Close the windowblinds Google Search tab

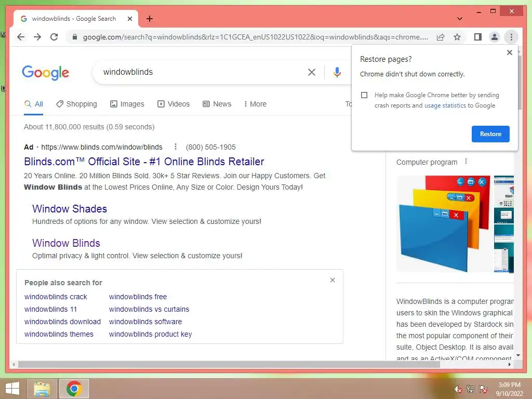pyautogui.click(x=129, y=19)
